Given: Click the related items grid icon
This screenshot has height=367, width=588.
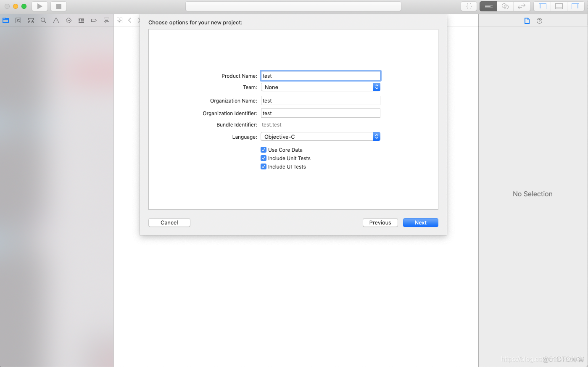Looking at the screenshot, I should coord(120,20).
